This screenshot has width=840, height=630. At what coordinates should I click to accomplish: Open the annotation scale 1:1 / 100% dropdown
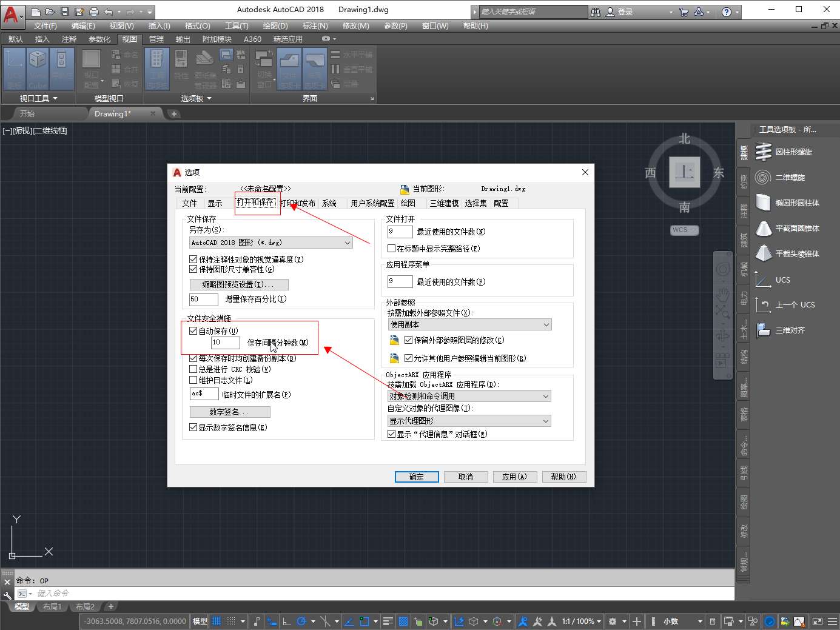tap(581, 622)
